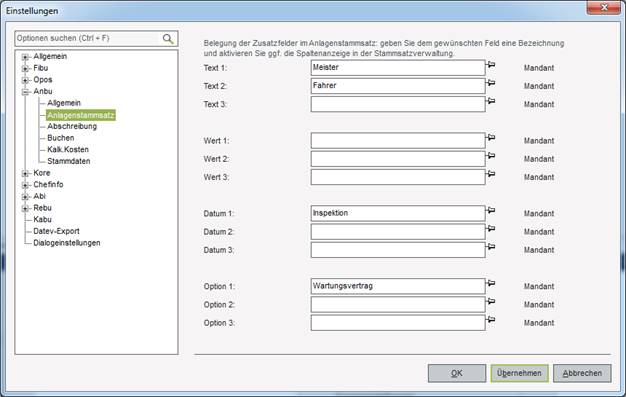Click the pin icon beside Wert 2
Viewport: 626px width, 397px height.
(x=491, y=155)
